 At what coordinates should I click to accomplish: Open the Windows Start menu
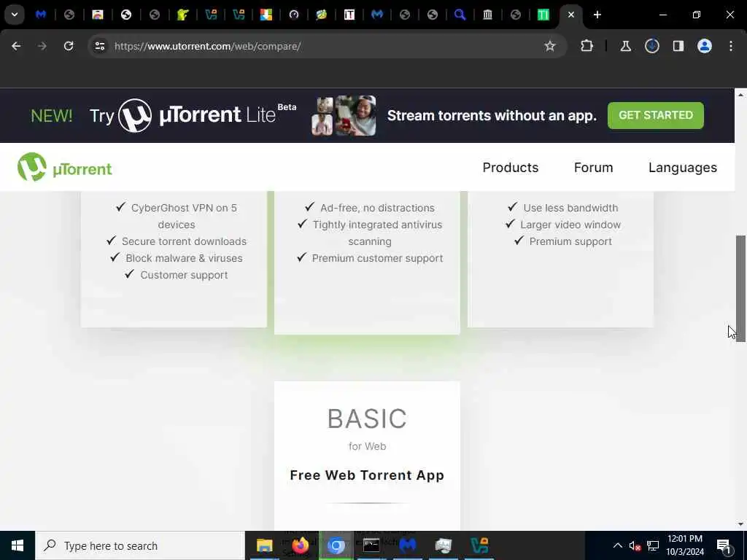[x=18, y=545]
